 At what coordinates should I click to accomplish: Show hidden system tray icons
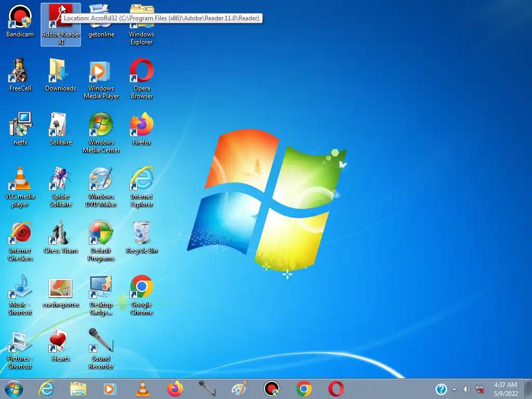(454, 389)
